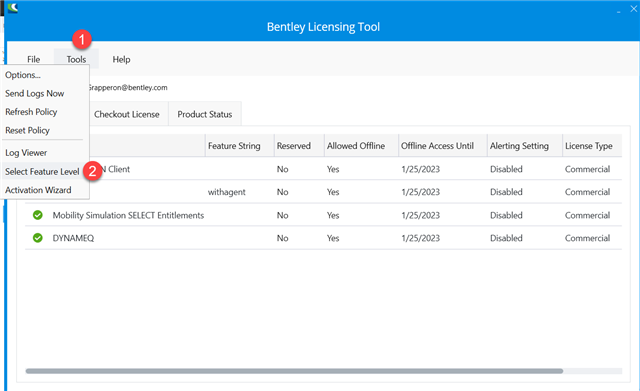Switch to the Checkout License tab
640x391 pixels.
tap(127, 114)
